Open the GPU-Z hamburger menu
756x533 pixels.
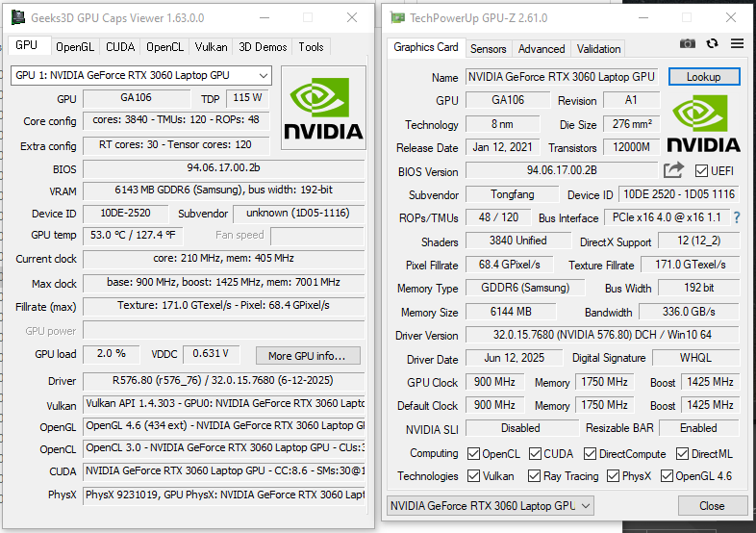tap(737, 44)
